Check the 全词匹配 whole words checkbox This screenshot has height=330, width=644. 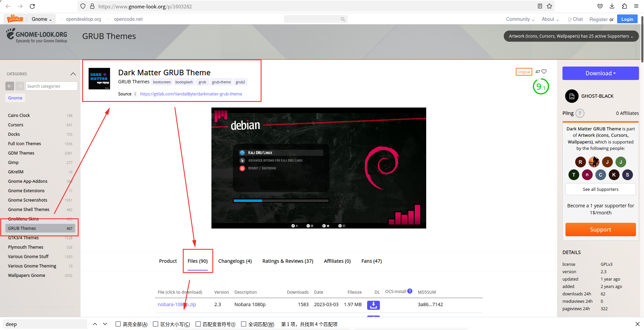click(x=244, y=324)
